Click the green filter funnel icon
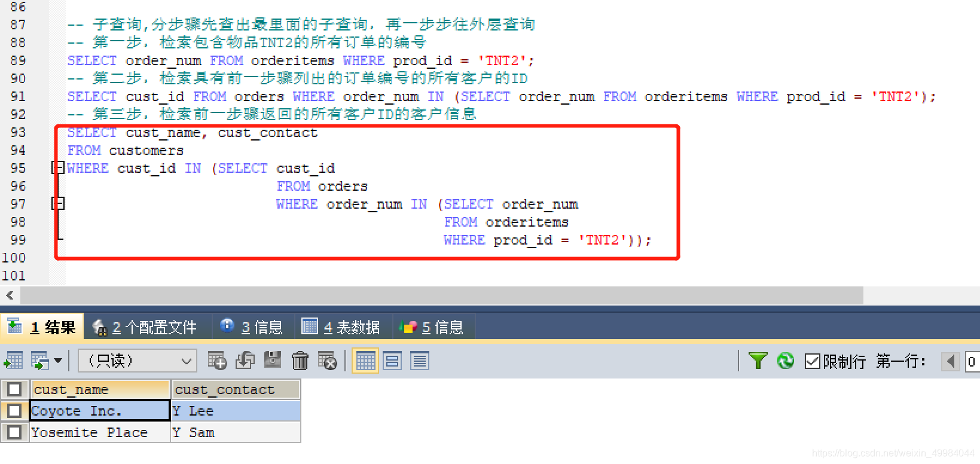The width and height of the screenshot is (980, 464). click(x=758, y=361)
